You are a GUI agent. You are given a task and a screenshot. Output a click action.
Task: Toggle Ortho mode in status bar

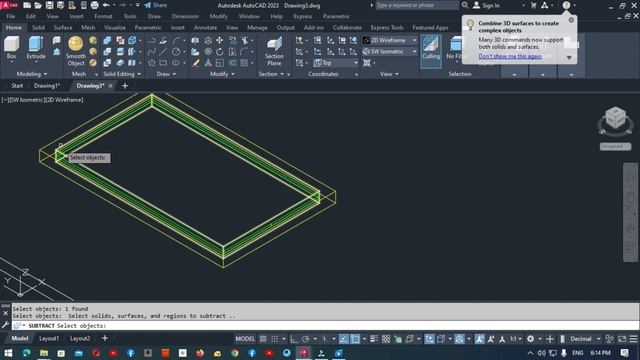(294, 339)
